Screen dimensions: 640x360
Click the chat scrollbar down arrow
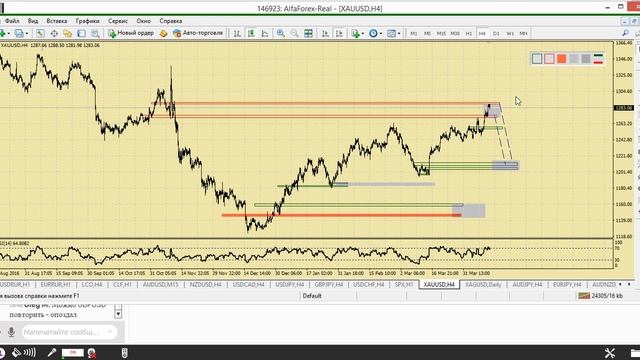pyautogui.click(x=118, y=314)
